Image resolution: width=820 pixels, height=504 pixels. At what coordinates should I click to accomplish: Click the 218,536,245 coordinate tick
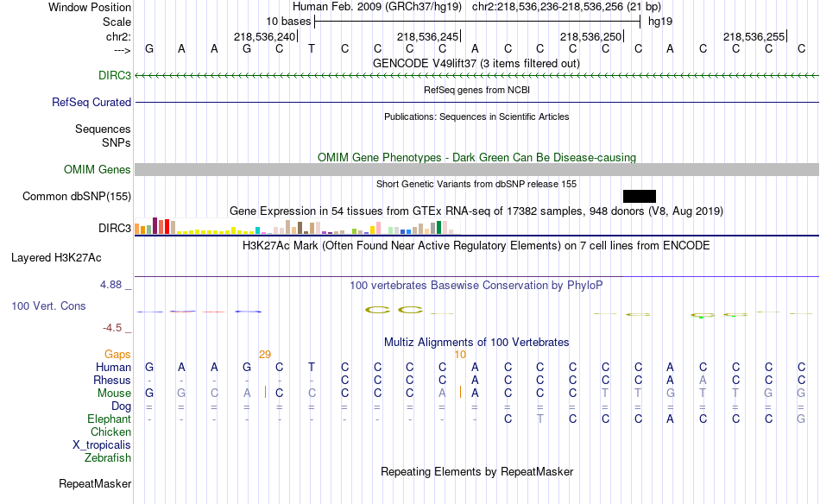click(x=428, y=36)
